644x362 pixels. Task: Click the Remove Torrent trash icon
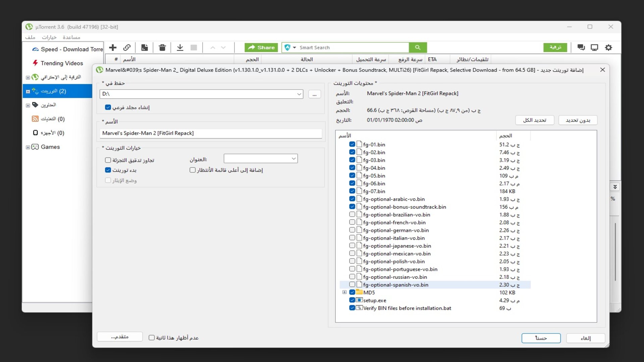click(162, 48)
